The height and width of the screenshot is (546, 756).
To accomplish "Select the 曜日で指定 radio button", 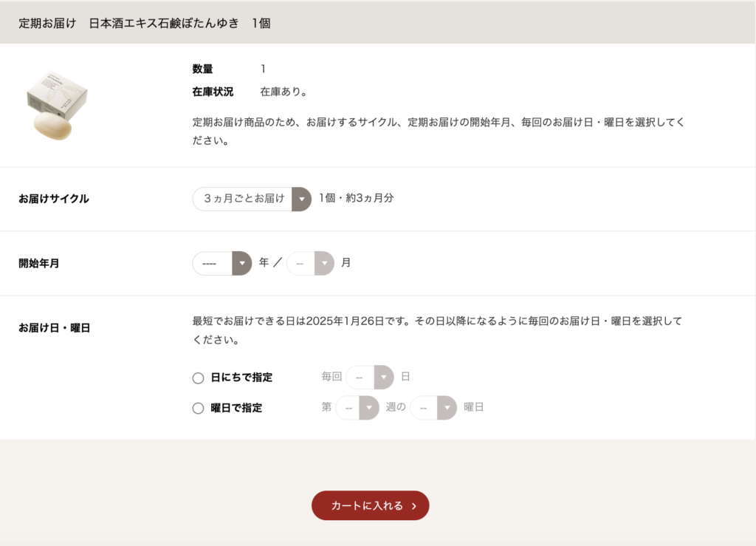I will [198, 408].
